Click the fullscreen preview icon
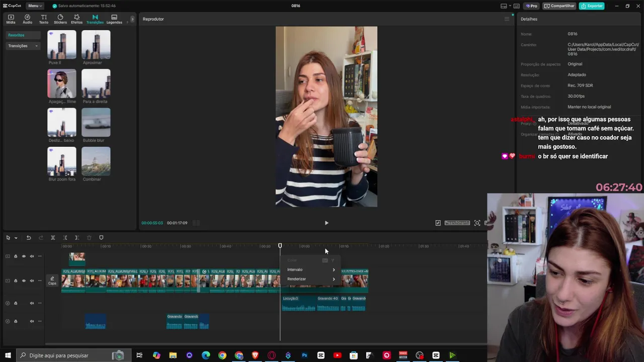The height and width of the screenshot is (362, 644). [x=477, y=223]
